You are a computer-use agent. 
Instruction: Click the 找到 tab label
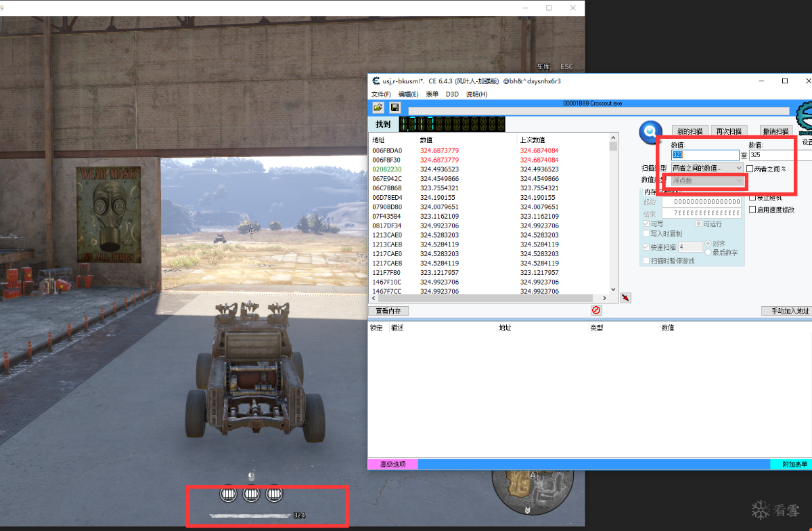(x=383, y=124)
